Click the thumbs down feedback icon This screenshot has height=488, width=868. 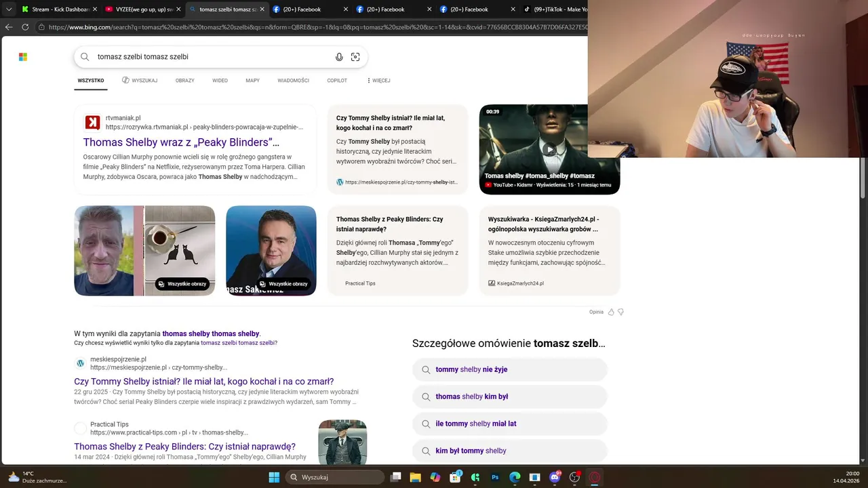(x=620, y=312)
